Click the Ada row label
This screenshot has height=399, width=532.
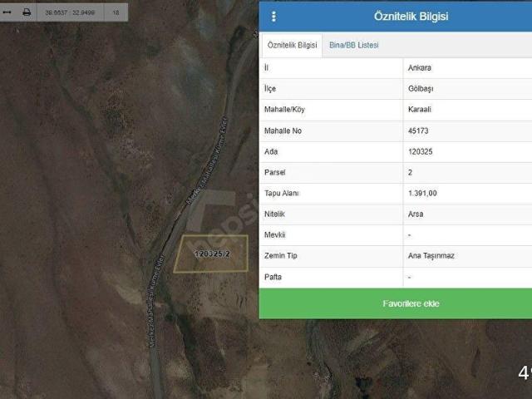point(271,151)
